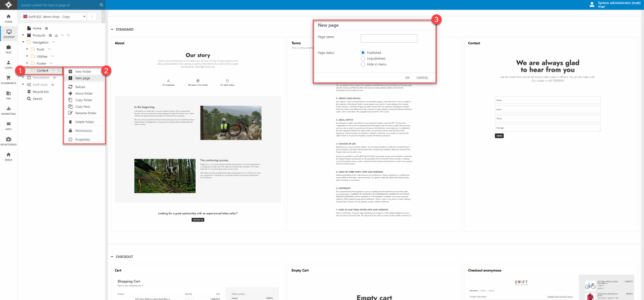Go to the PIM module
The image size is (644, 300).
(x=9, y=95)
